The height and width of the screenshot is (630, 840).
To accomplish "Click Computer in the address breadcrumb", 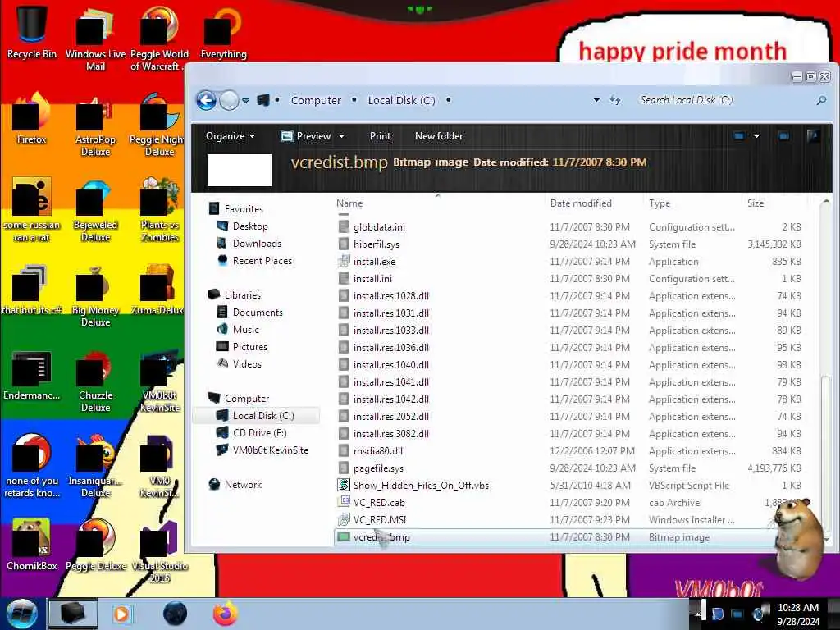I will point(316,100).
